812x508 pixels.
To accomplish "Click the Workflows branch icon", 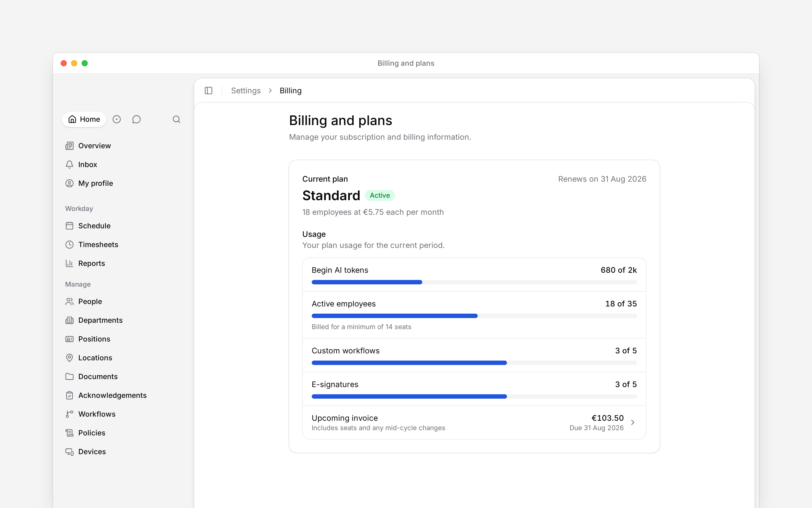I will 70,414.
